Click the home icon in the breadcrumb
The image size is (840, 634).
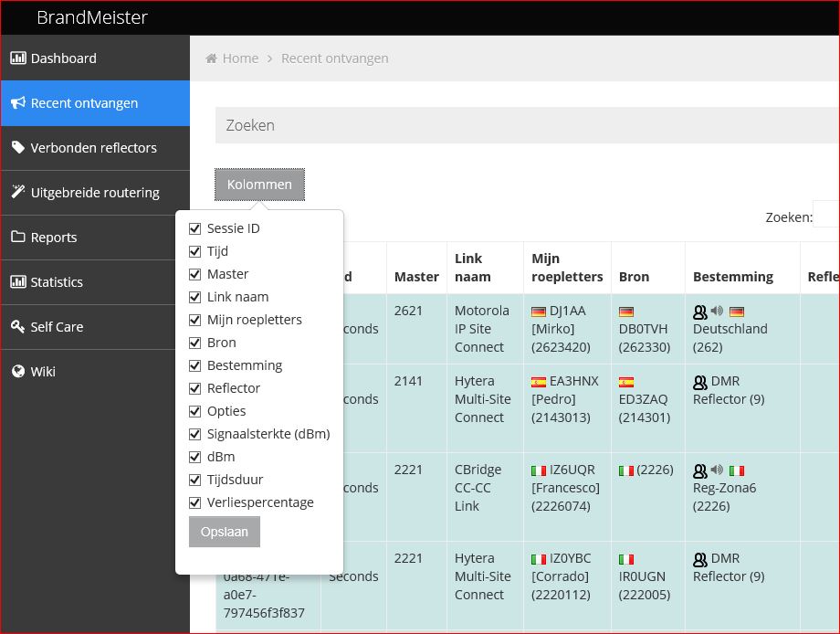[x=211, y=58]
